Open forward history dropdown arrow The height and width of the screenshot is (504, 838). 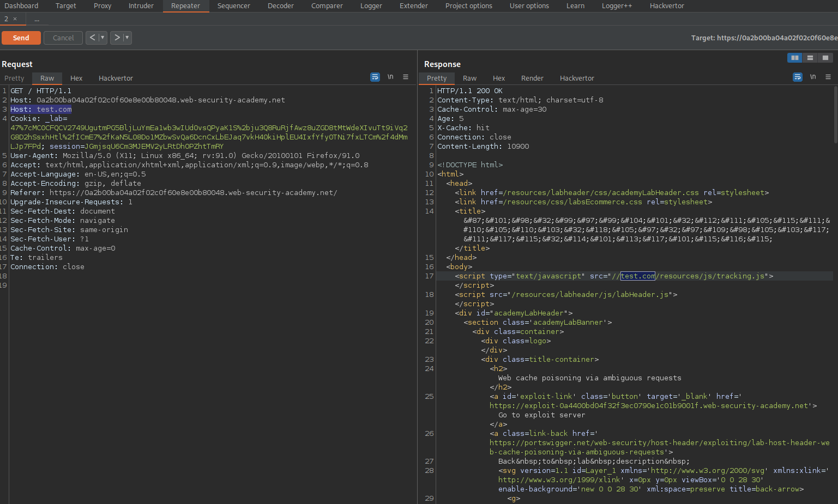[127, 38]
